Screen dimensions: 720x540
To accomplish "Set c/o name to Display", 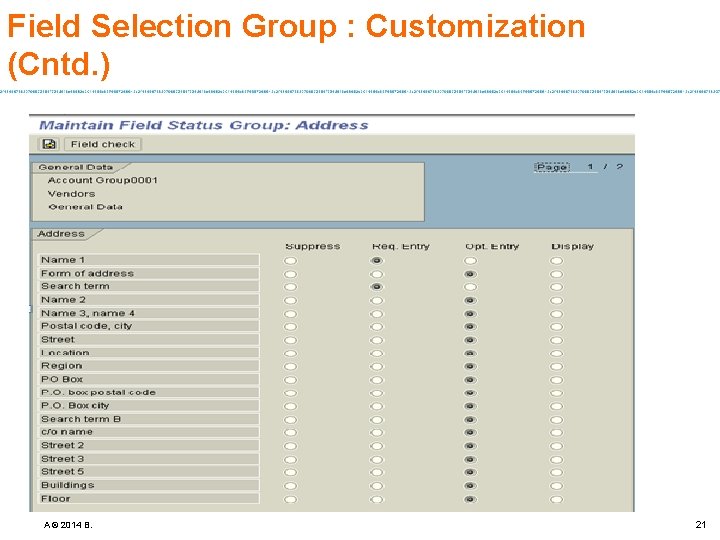I will [556, 432].
